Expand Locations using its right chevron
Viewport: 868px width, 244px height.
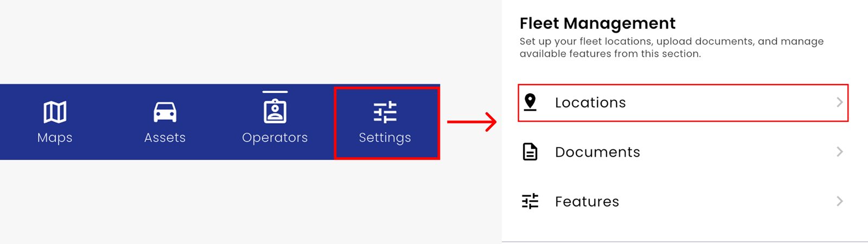click(839, 102)
